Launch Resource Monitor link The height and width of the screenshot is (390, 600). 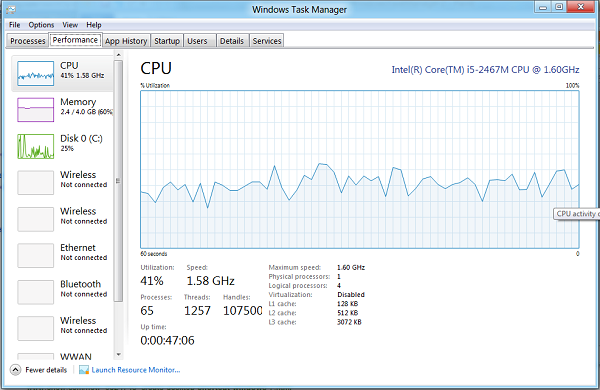point(136,370)
